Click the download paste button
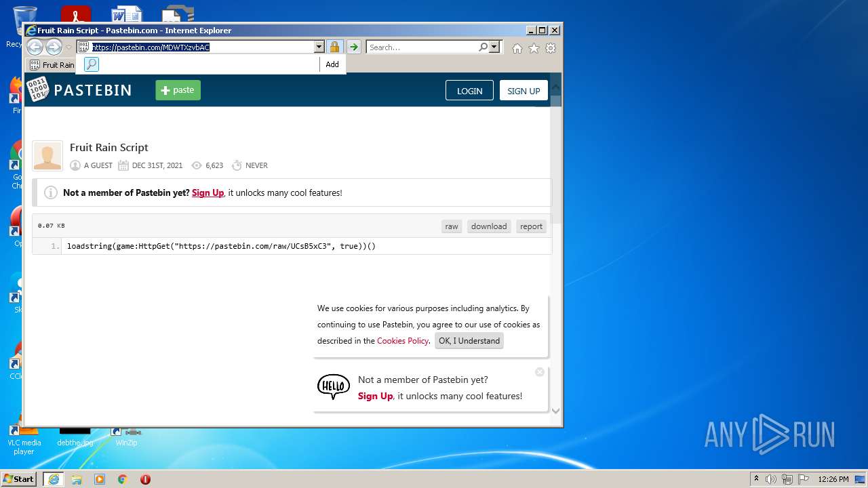868x488 pixels. pos(489,226)
